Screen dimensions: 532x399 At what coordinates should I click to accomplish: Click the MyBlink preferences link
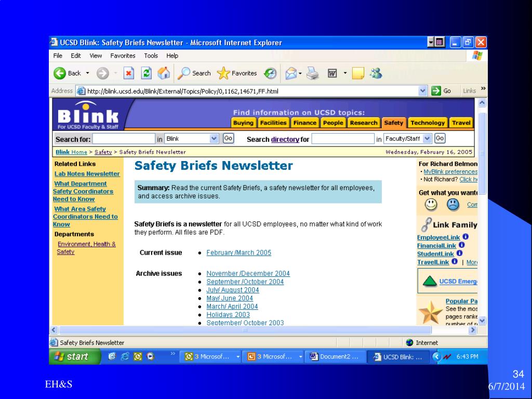pyautogui.click(x=450, y=171)
